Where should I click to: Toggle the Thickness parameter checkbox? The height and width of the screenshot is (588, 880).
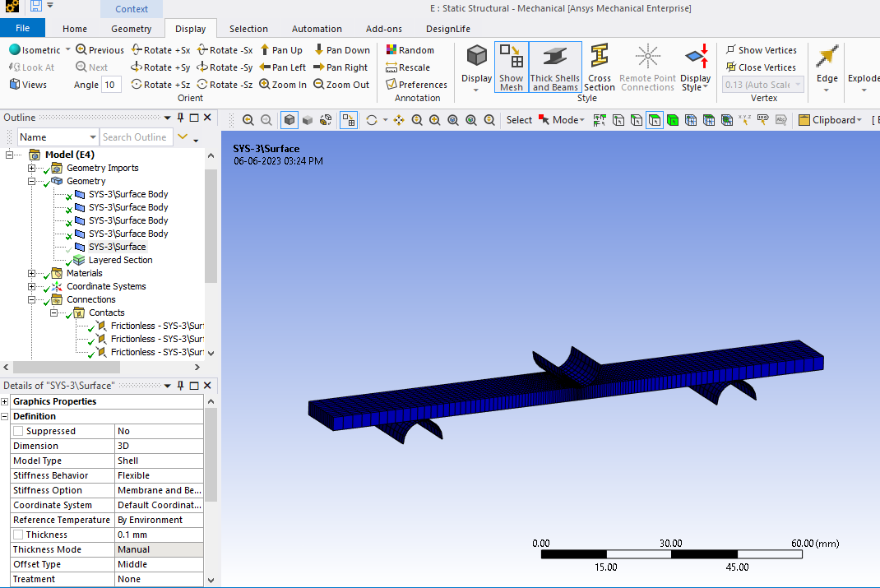click(x=19, y=535)
